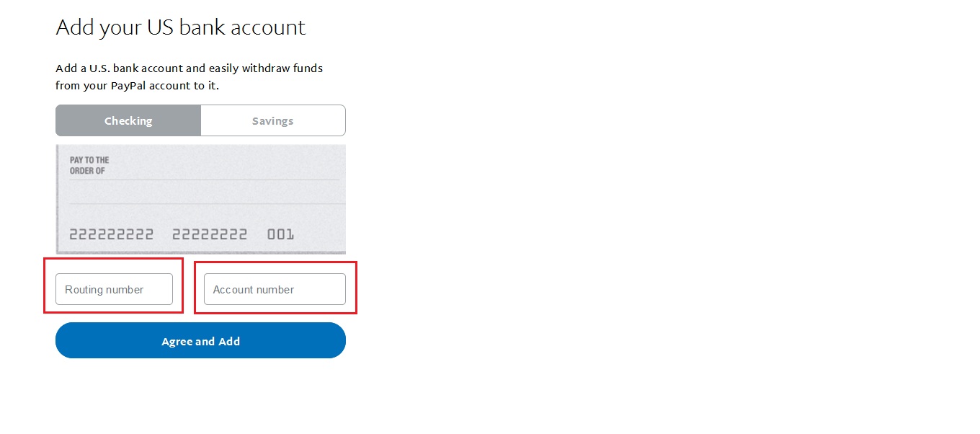Click the perforated left edge of the check
This screenshot has width=980, height=434.
(x=58, y=198)
